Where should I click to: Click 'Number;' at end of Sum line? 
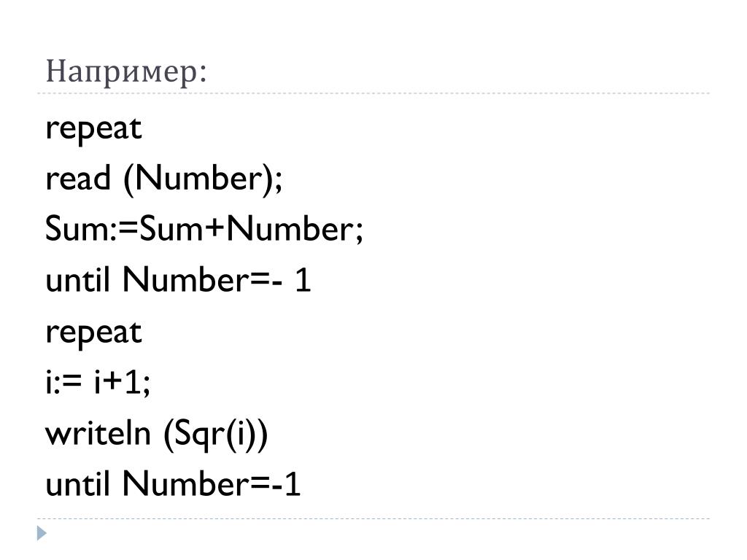(x=295, y=229)
